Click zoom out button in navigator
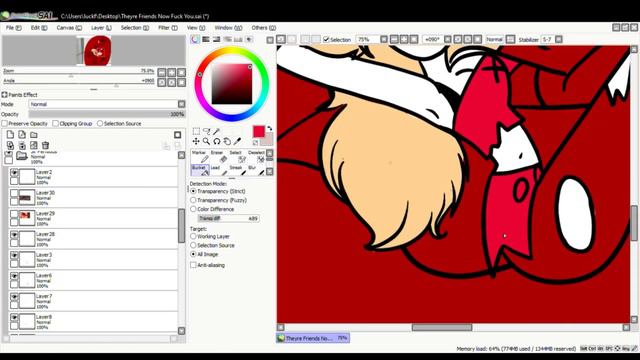Screen dimensions: 640x360 point(162,73)
